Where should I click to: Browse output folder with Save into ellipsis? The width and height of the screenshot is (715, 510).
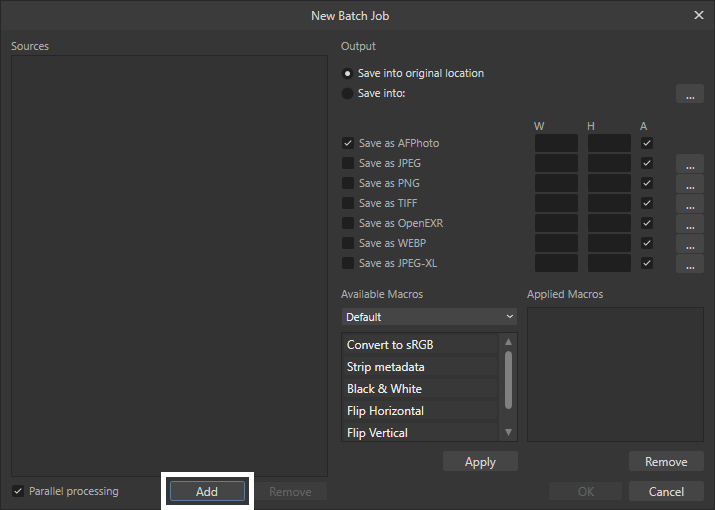pyautogui.click(x=689, y=94)
